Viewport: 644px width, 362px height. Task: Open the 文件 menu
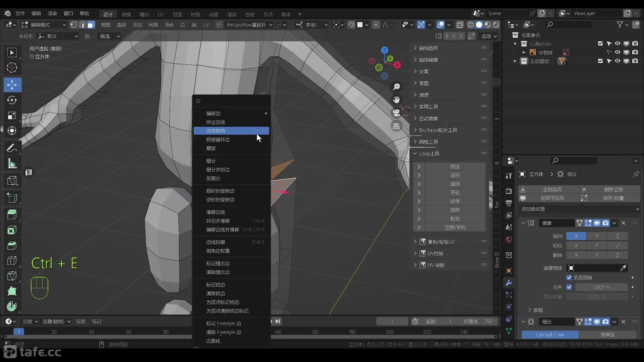20,13
